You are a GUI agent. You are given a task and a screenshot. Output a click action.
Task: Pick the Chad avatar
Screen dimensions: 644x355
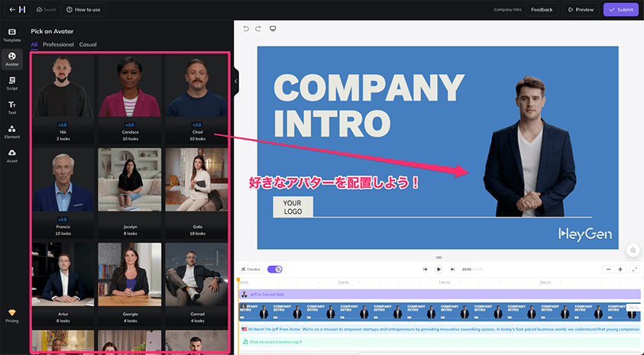(x=196, y=98)
